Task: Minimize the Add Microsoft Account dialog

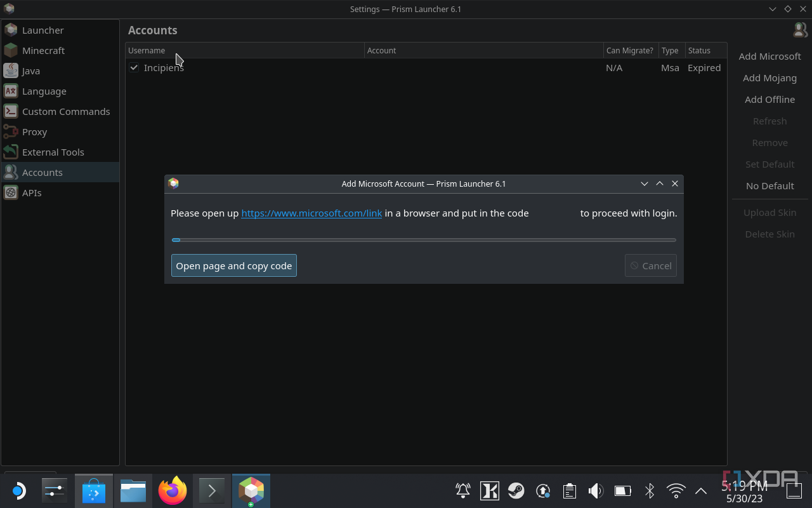Action: [x=645, y=184]
